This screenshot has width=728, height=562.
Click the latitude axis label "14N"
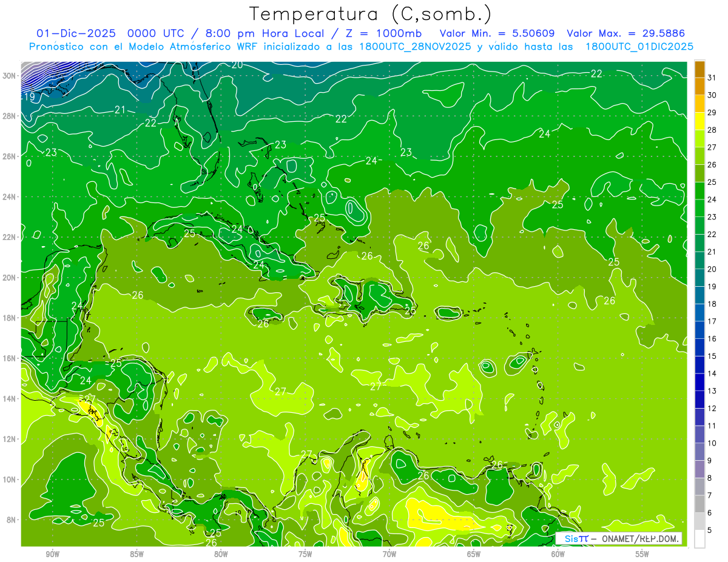pos(10,398)
